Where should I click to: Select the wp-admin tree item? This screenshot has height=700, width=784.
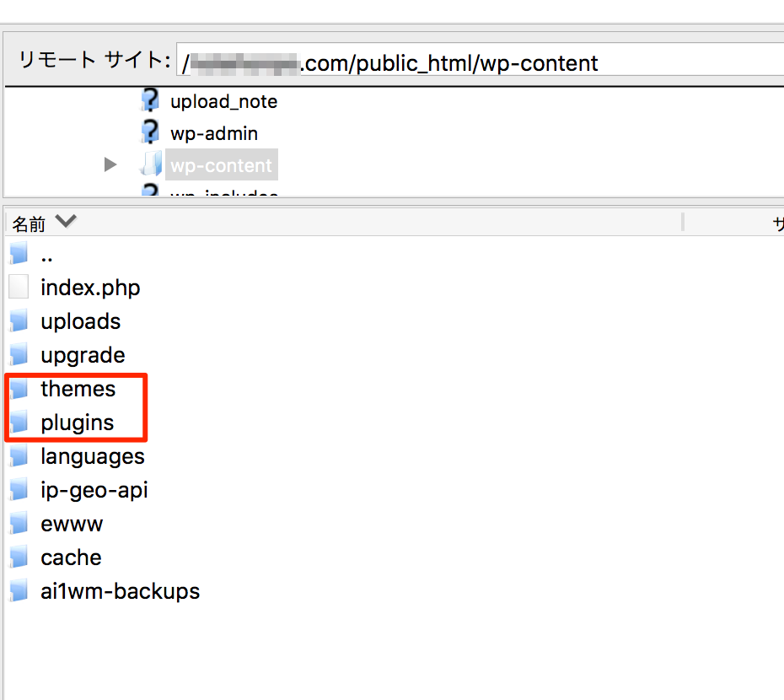point(214,134)
